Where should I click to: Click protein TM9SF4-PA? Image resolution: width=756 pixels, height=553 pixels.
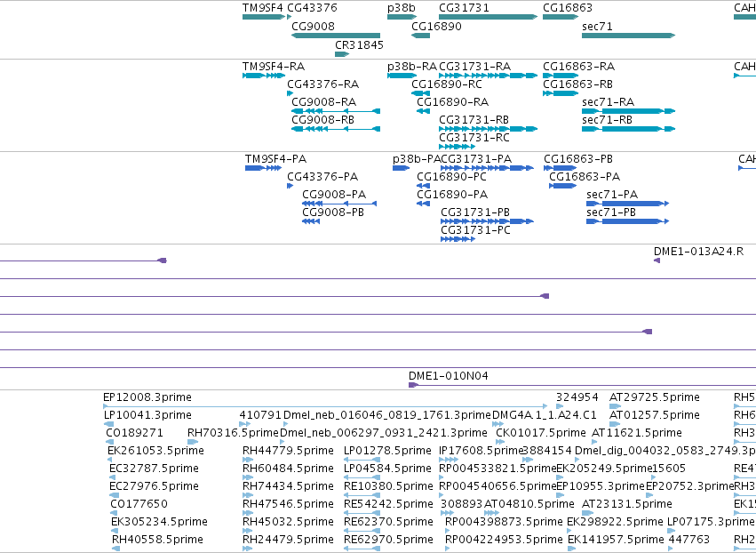pos(275,159)
